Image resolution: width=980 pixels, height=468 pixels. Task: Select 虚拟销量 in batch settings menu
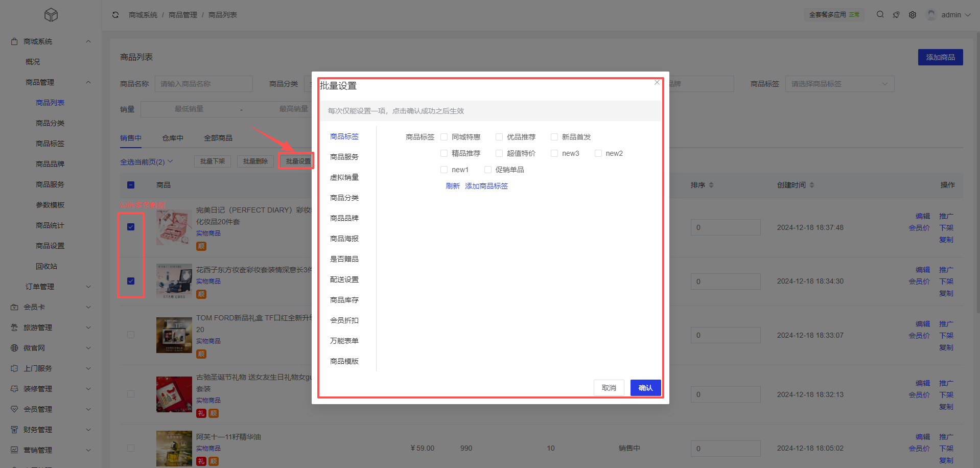tap(344, 177)
